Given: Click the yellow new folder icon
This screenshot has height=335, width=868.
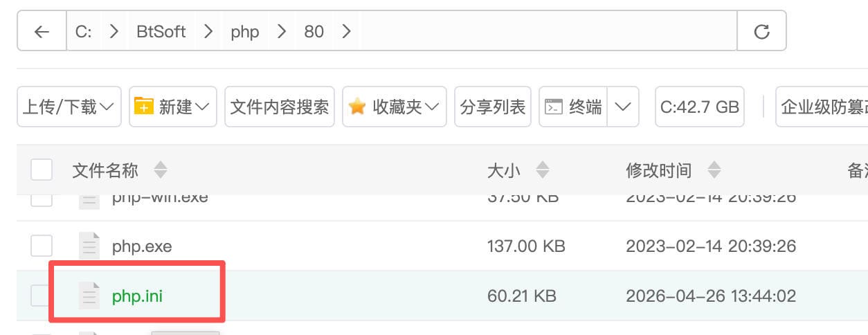Looking at the screenshot, I should tap(143, 107).
